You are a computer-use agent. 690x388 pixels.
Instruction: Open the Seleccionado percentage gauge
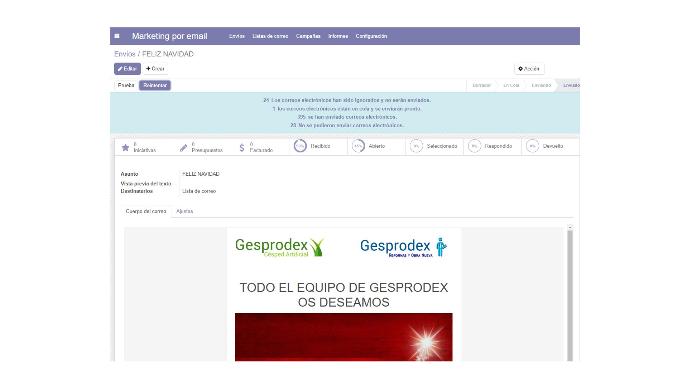tap(416, 146)
